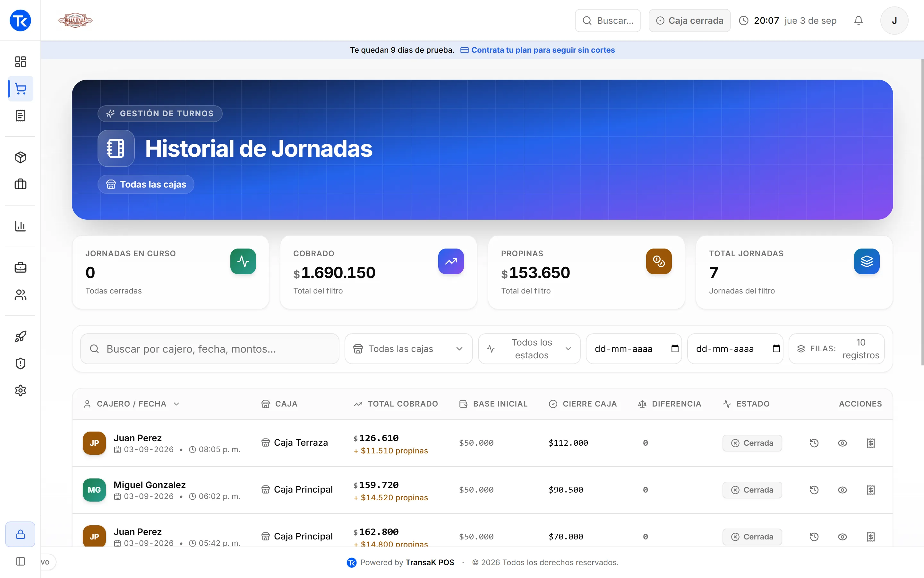Click Cerrada status badge in Caja Terraza row
Image resolution: width=924 pixels, height=578 pixels.
[x=752, y=443]
